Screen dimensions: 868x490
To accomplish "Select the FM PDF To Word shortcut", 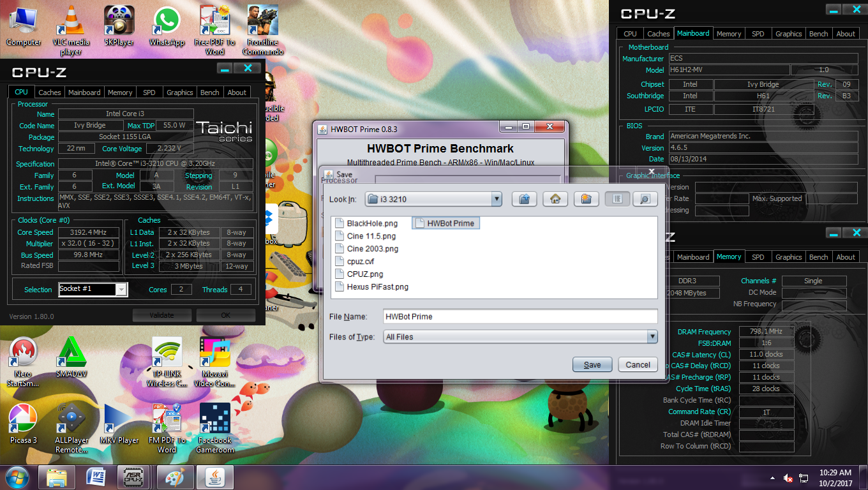I will tap(167, 428).
